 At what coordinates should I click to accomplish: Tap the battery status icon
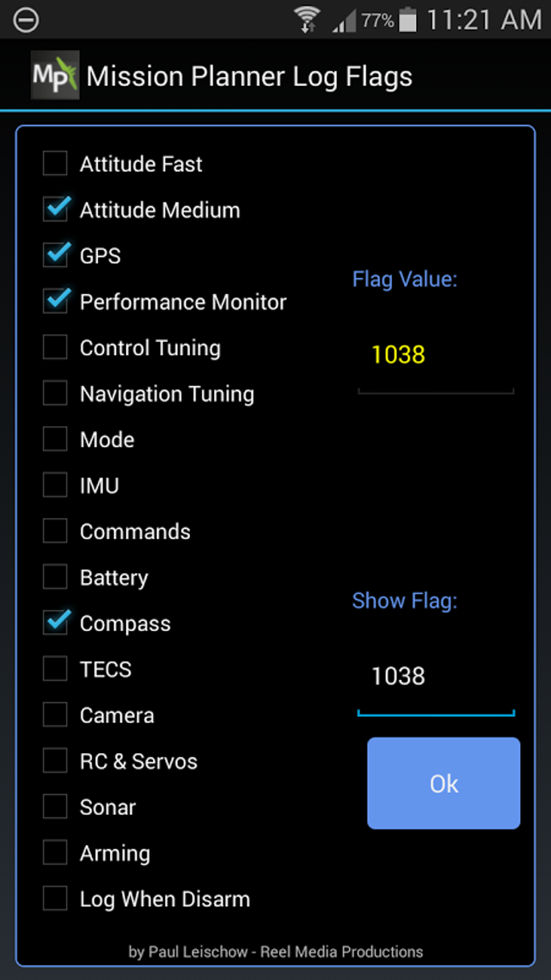(x=408, y=20)
